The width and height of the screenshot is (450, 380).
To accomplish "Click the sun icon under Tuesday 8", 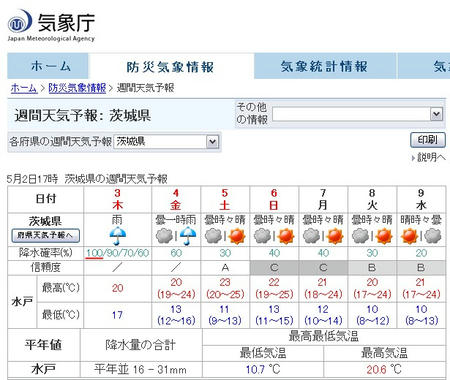I will (x=384, y=236).
